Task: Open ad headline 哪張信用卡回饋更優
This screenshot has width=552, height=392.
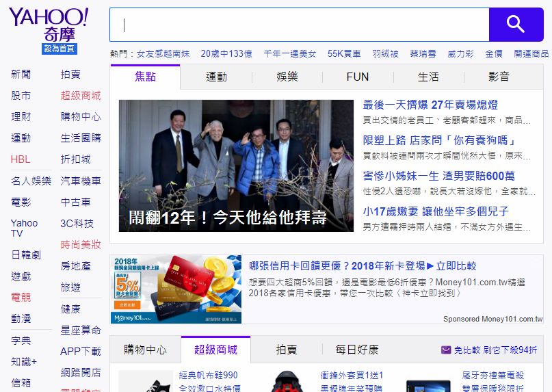Action: pos(363,266)
